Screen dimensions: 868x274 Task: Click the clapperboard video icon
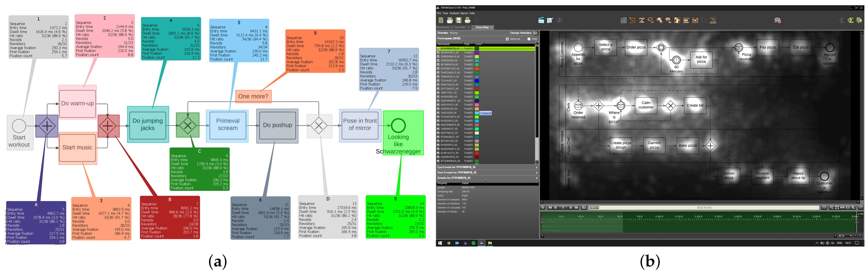[x=541, y=20]
